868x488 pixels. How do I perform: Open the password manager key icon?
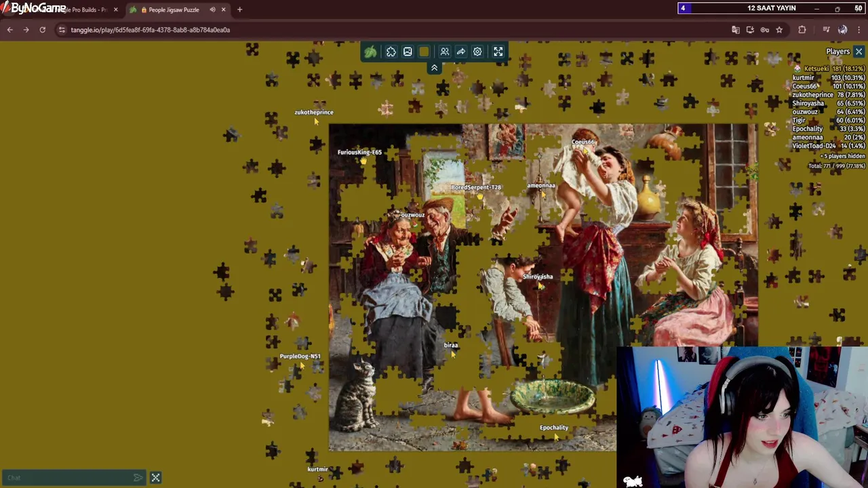click(x=765, y=30)
